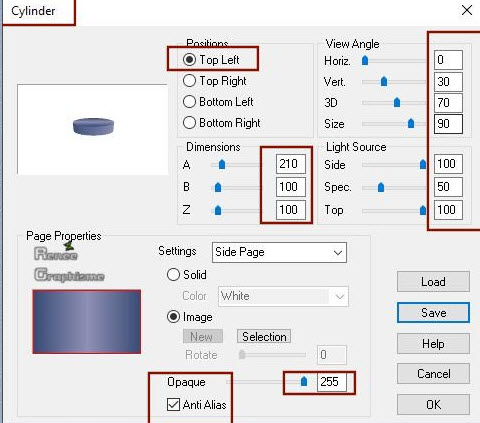Click the Load button

click(x=433, y=282)
